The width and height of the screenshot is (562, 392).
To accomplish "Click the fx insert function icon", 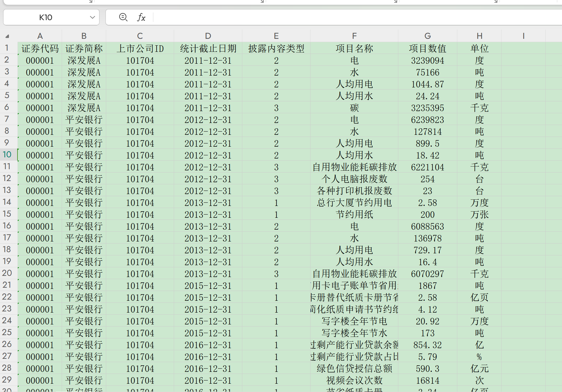I will pyautogui.click(x=141, y=17).
